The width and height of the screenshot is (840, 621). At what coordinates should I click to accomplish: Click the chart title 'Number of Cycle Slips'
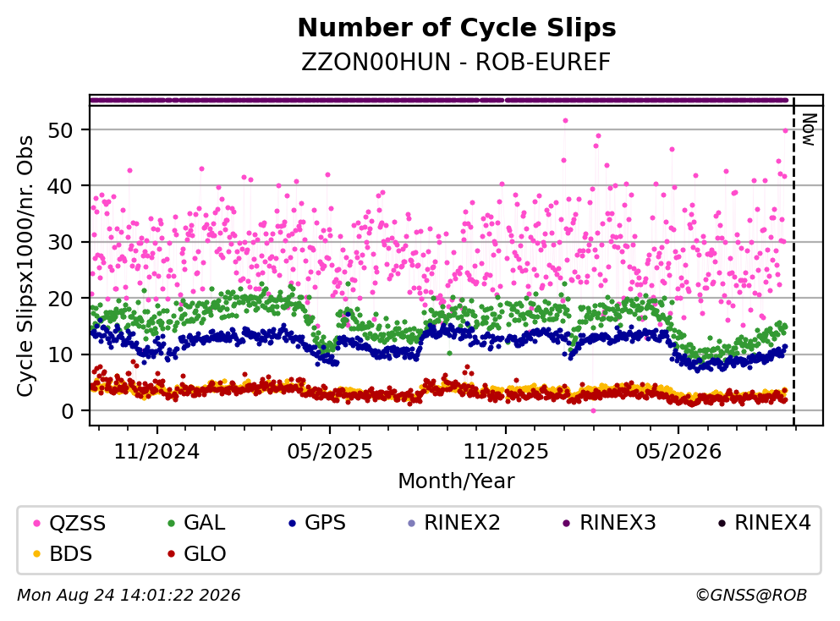coord(457,28)
